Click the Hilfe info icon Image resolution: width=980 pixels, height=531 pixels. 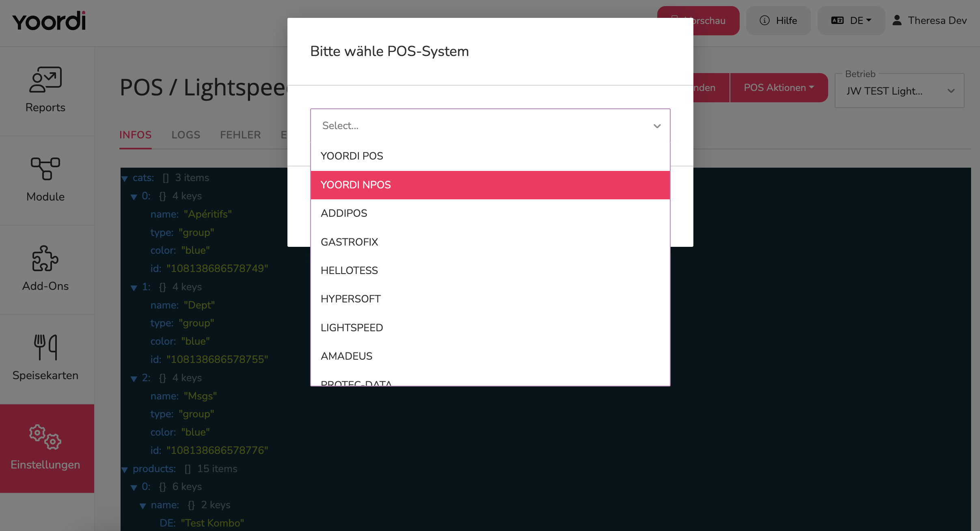(765, 20)
